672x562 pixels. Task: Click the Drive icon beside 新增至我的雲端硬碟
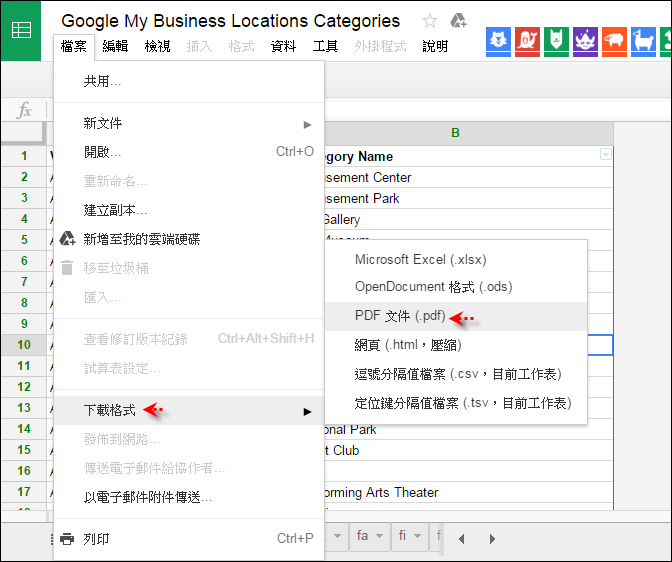point(67,238)
